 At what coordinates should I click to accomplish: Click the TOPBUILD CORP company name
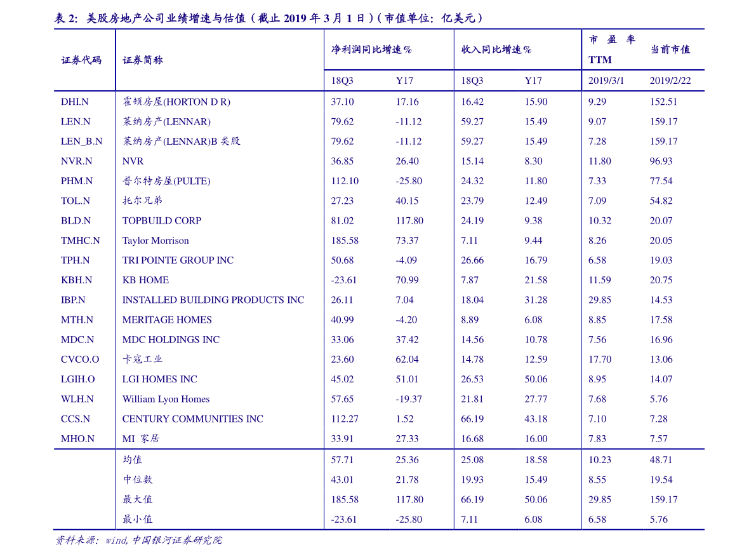click(x=162, y=221)
